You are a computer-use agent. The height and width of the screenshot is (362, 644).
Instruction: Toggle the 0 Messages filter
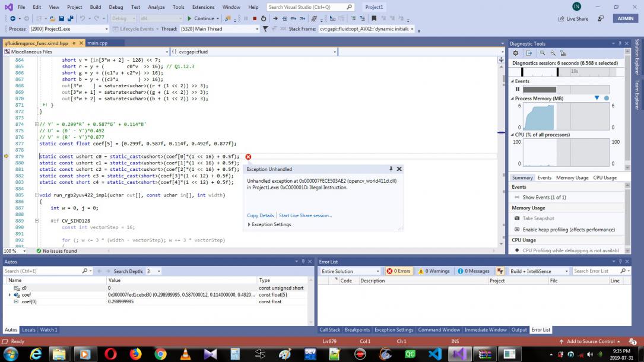tap(474, 271)
